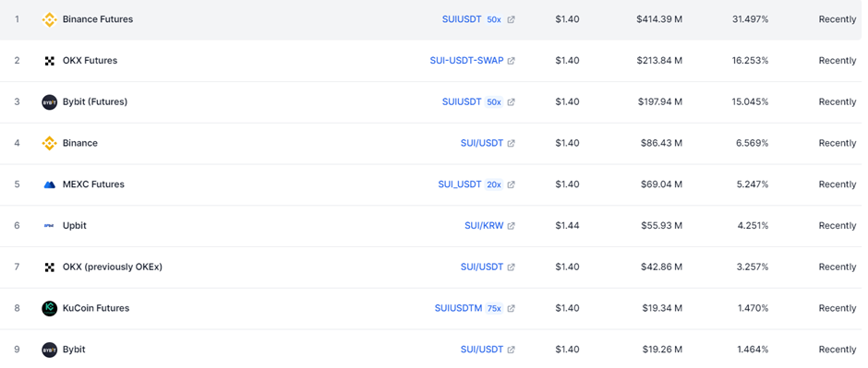Click the MEXC Futures logo icon
The width and height of the screenshot is (868, 368).
coord(49,184)
